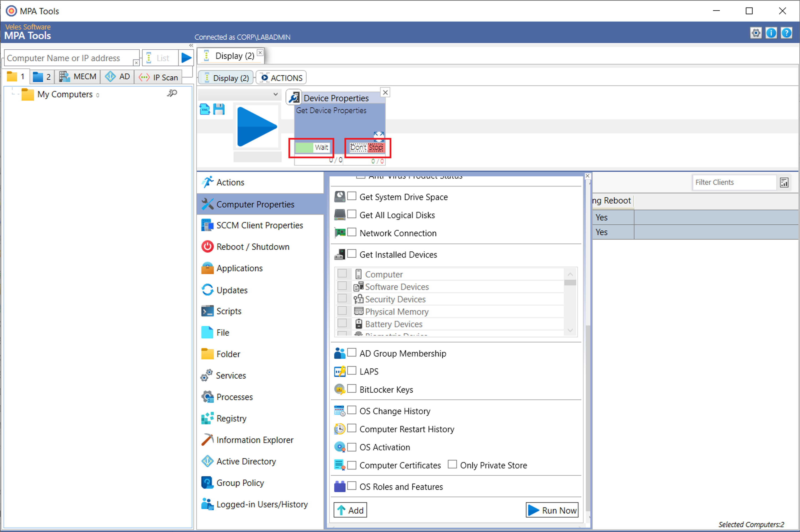800x532 pixels.
Task: Open the Scripts category
Action: click(x=260, y=311)
